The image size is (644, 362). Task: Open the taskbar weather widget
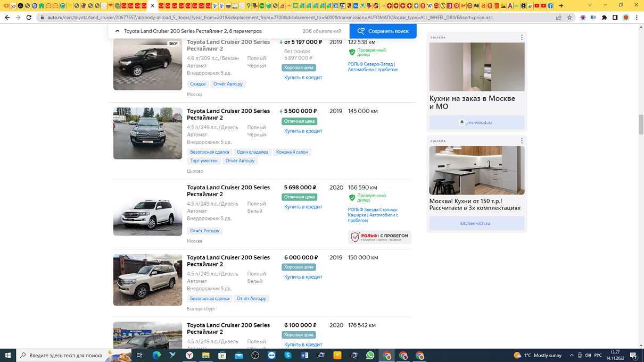tap(538, 355)
